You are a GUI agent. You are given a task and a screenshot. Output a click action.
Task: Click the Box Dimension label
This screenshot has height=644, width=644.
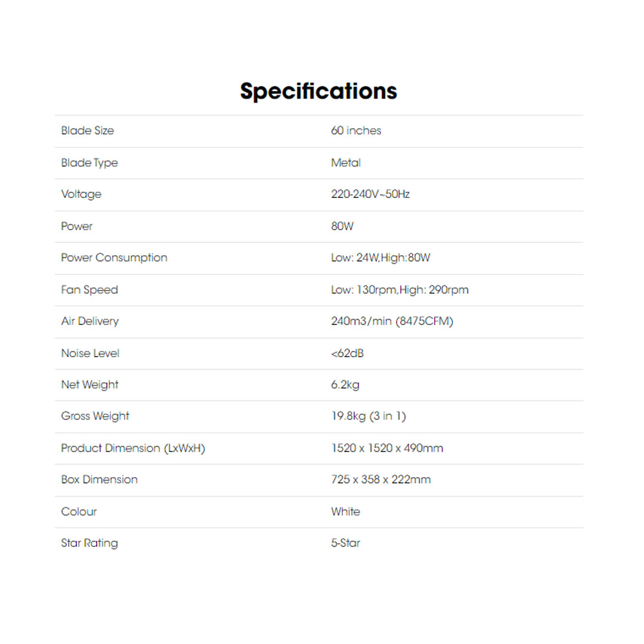point(99,479)
